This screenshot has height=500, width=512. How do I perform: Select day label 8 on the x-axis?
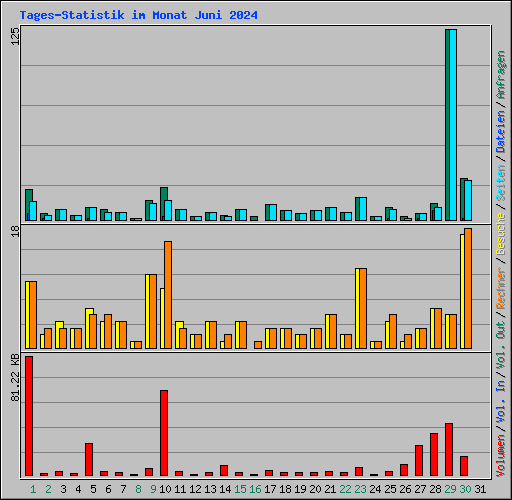pyautogui.click(x=138, y=489)
